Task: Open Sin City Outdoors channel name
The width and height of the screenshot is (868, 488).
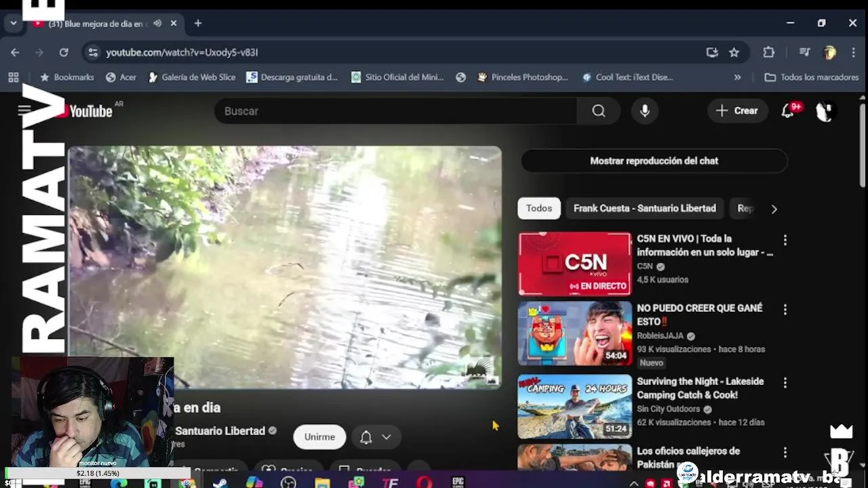Action: coord(668,409)
